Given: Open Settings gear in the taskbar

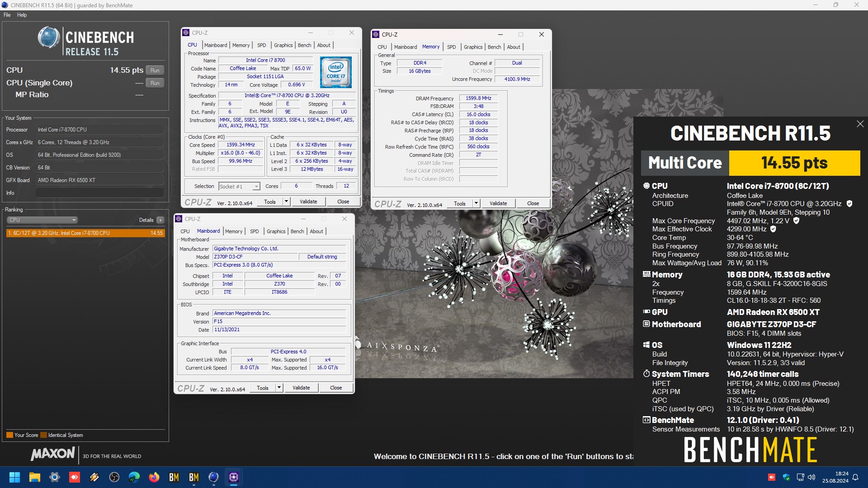Looking at the screenshot, I should (x=54, y=477).
